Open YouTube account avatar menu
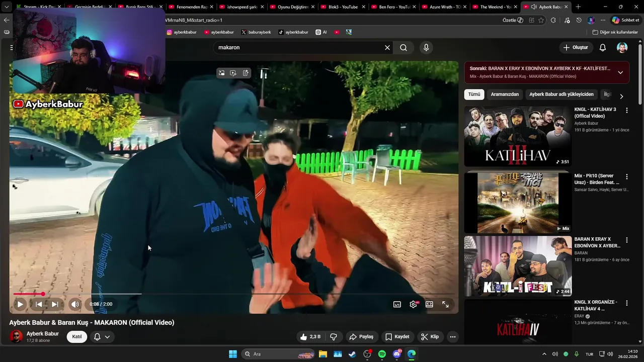The height and width of the screenshot is (362, 644). tap(622, 47)
